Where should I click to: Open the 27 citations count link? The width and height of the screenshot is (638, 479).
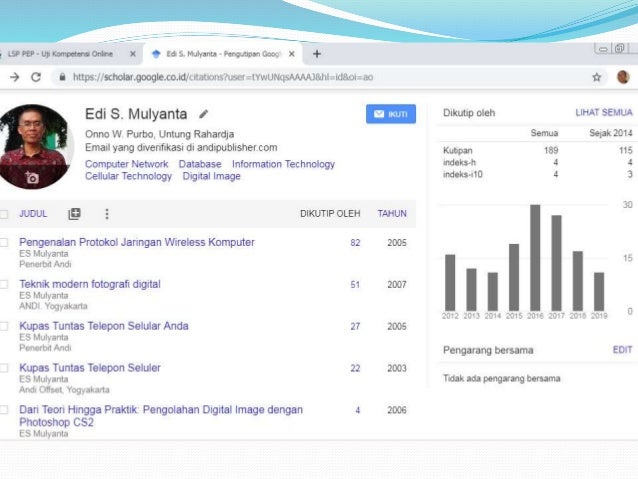(x=355, y=326)
